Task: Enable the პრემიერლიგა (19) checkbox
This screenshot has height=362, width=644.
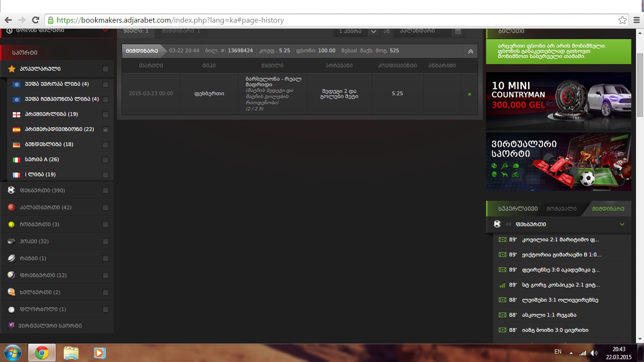Action: coord(106,115)
